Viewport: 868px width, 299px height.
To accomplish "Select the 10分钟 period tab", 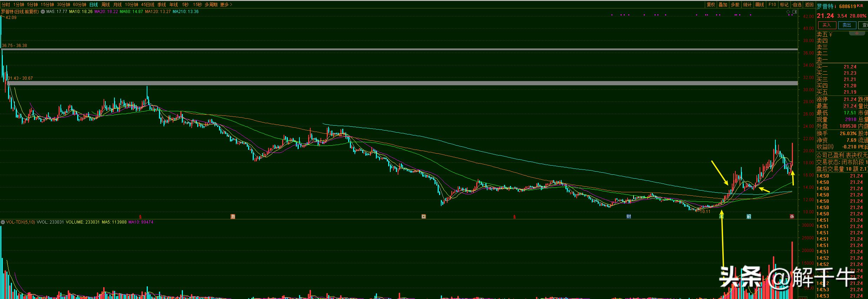I will tap(132, 5).
